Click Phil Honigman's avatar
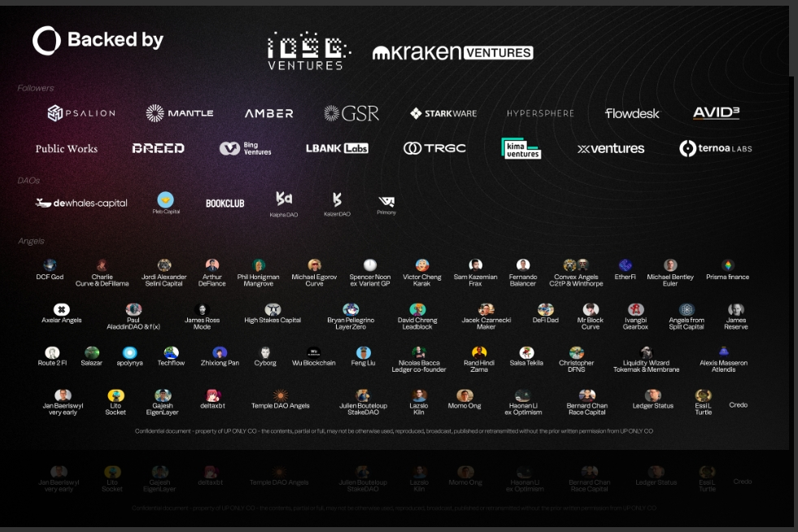Screen dimensions: 798x532 [259, 264]
